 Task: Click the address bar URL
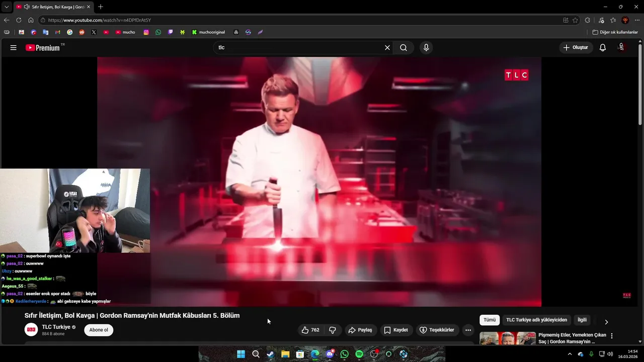(100, 20)
